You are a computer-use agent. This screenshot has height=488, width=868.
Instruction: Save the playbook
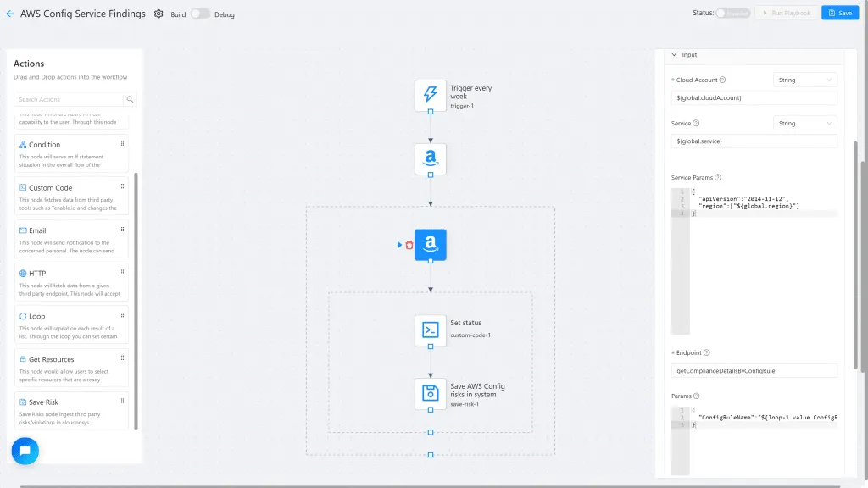tap(840, 13)
